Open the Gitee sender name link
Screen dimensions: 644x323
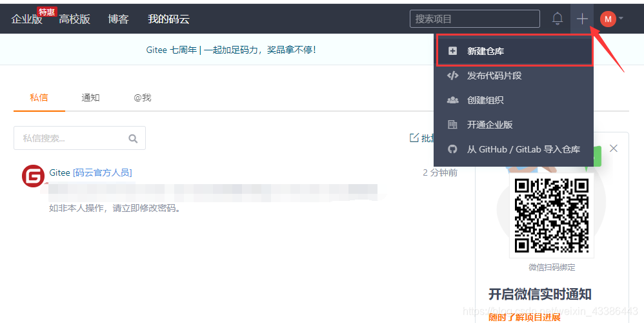point(59,172)
